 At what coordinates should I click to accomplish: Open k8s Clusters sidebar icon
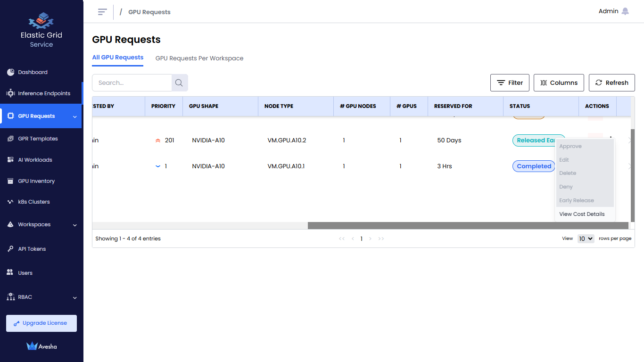[x=10, y=202]
